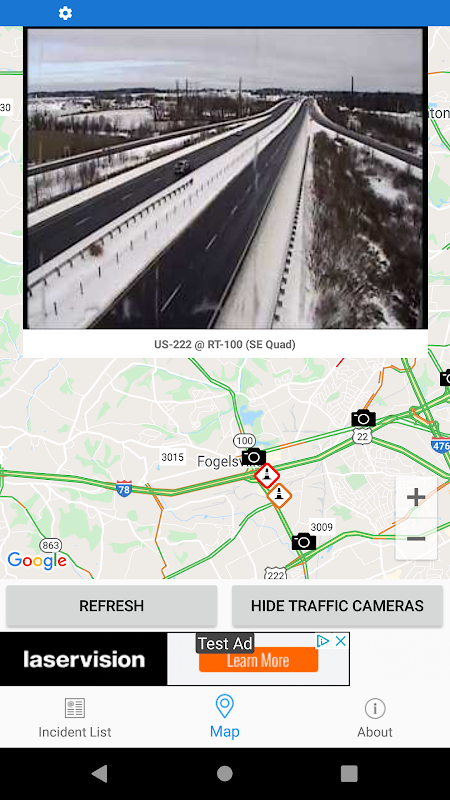Click the Refresh button
This screenshot has width=450, height=800.
112,606
